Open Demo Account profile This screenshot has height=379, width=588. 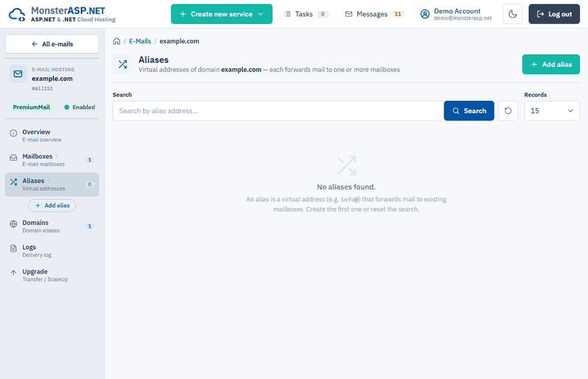(x=455, y=14)
